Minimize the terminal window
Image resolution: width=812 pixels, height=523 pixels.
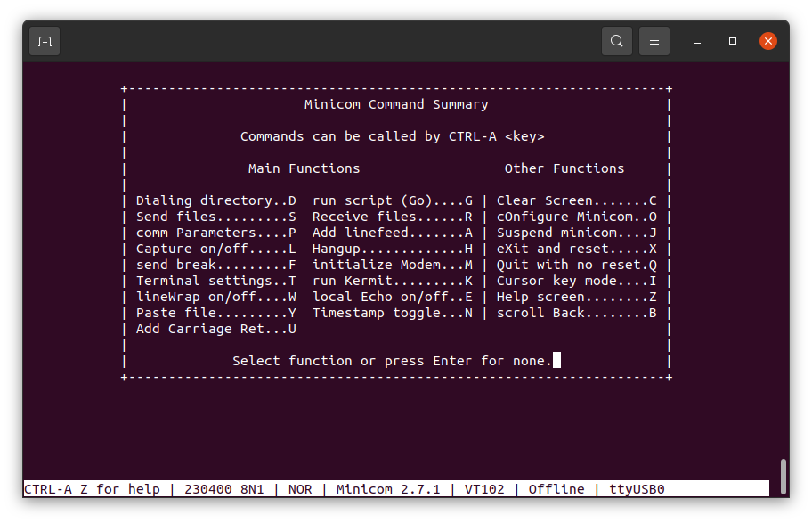tap(697, 41)
